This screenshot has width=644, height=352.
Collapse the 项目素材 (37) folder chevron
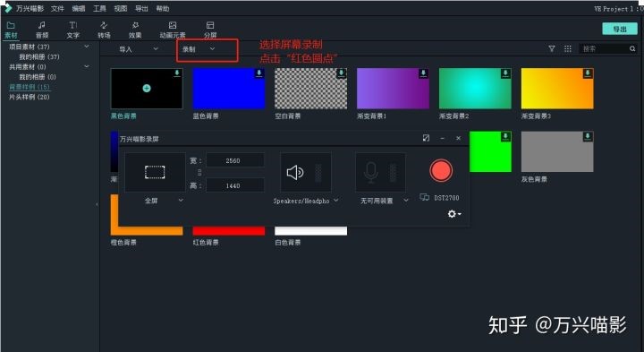coord(86,47)
